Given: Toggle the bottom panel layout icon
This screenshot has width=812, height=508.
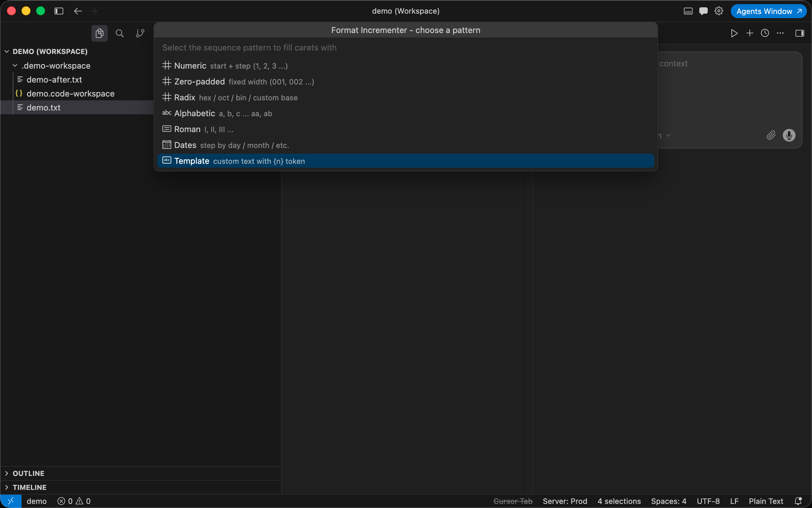Looking at the screenshot, I should point(688,11).
